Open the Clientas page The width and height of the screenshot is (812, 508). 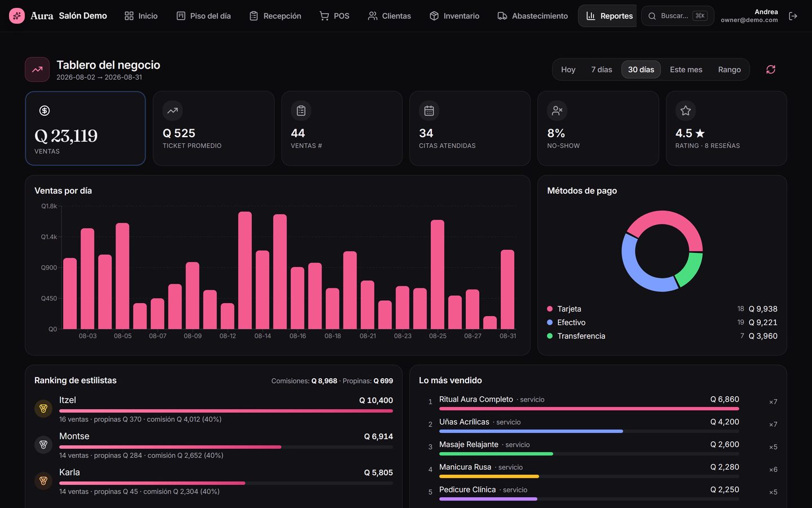click(x=389, y=16)
